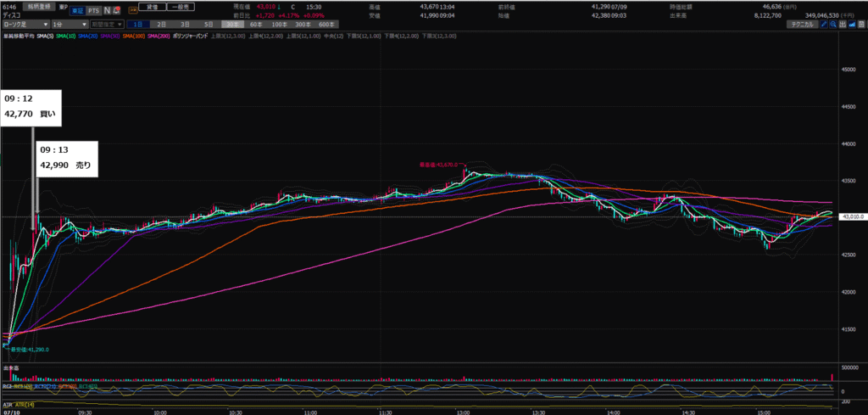Viewport: 868px width, 415px height.
Task: Toggle the orange SMA(100) indicator label
Action: [134, 36]
